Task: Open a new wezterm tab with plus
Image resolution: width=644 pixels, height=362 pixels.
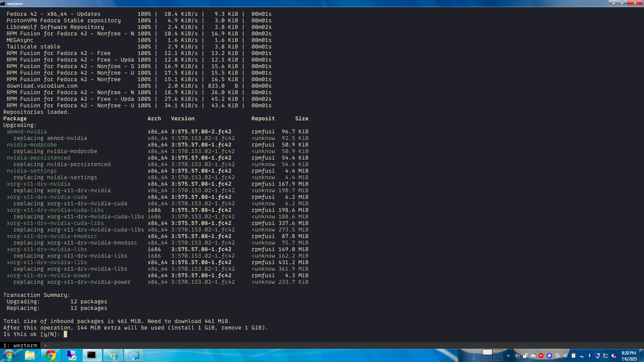Action: click(x=45, y=346)
